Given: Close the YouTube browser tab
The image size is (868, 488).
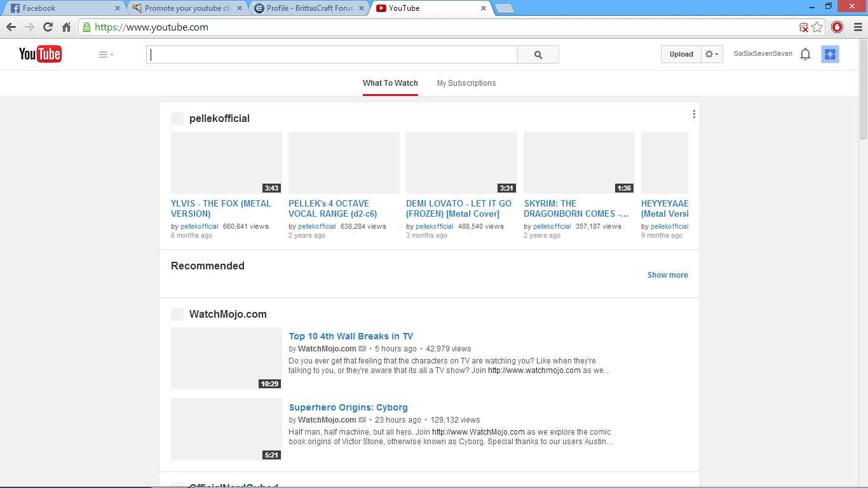Looking at the screenshot, I should (x=484, y=9).
